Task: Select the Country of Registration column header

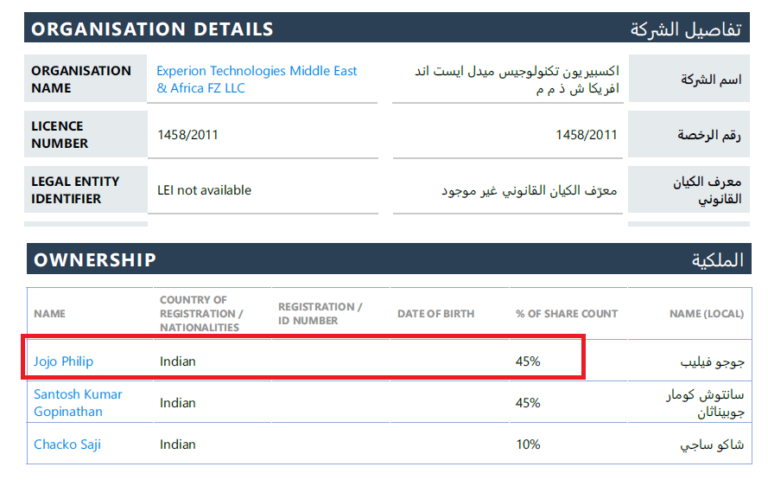Action: [x=199, y=313]
